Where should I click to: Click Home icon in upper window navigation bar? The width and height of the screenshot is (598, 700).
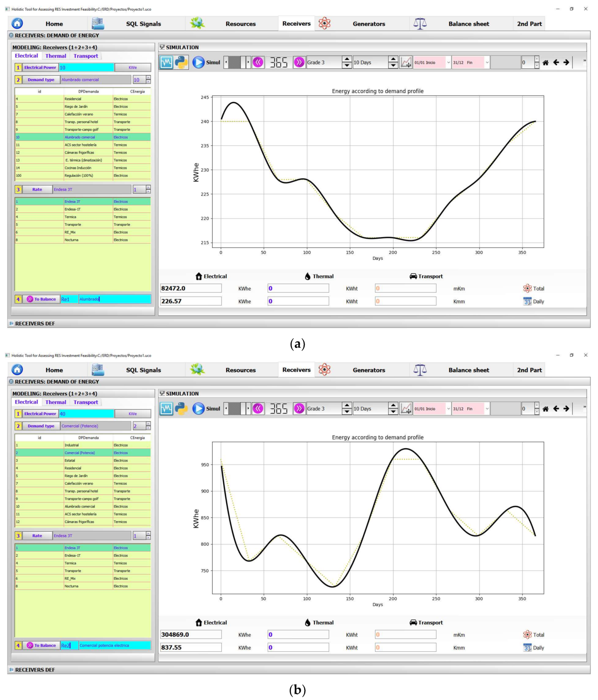17,23
